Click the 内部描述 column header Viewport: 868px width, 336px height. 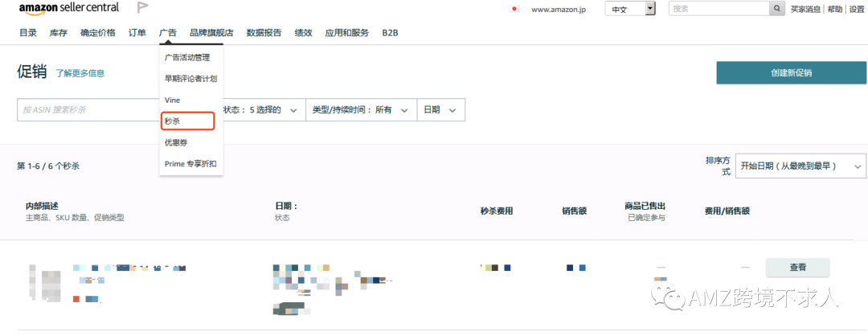[x=42, y=206]
